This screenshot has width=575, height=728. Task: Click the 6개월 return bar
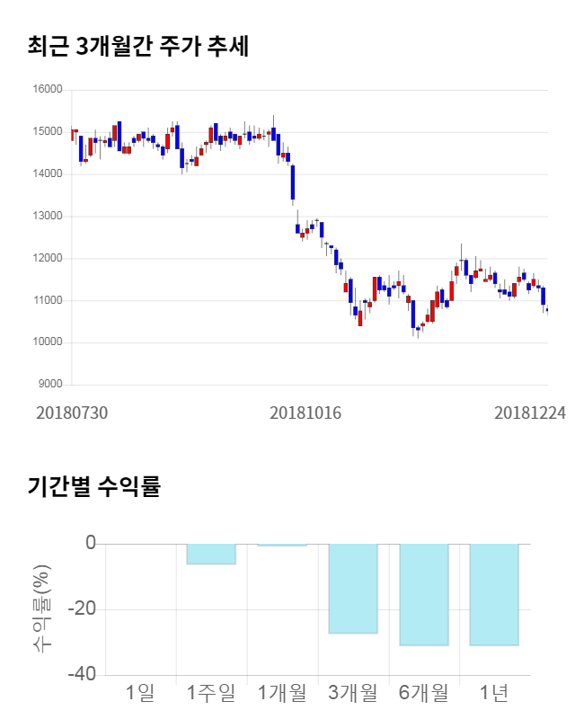pos(424,594)
